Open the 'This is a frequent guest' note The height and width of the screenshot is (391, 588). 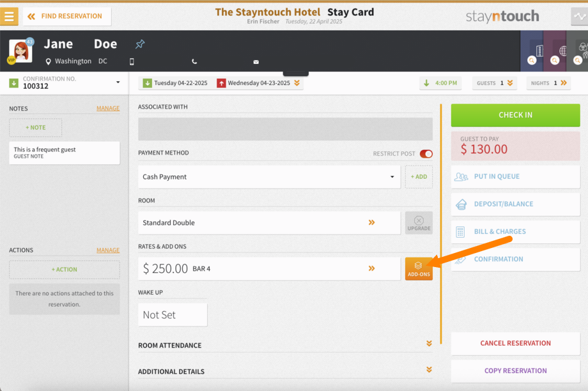65,153
